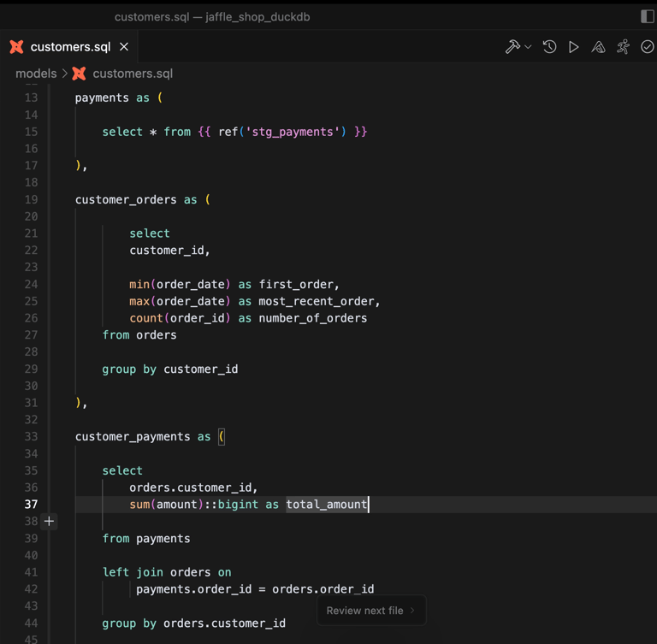Click the dbt icon on the customers.sql tab
Screen dimensions: 657x644
(17, 46)
